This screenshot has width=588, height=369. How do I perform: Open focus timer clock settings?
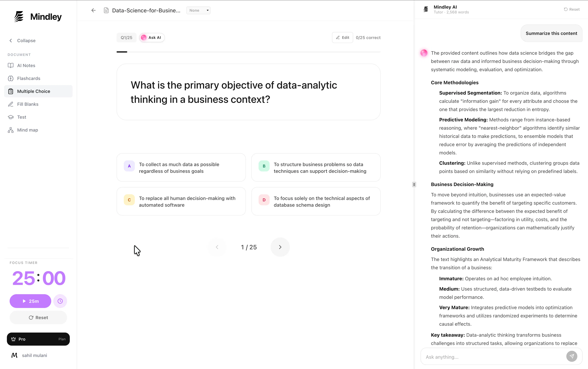tap(60, 301)
